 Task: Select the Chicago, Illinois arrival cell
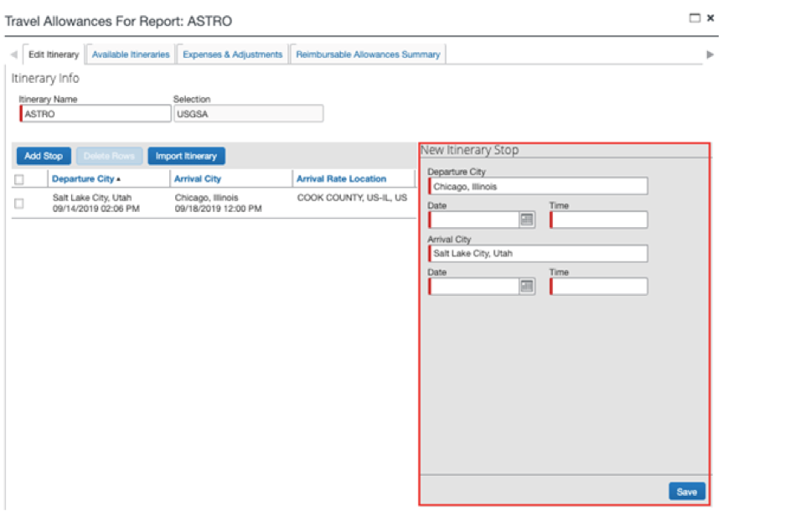(x=218, y=203)
